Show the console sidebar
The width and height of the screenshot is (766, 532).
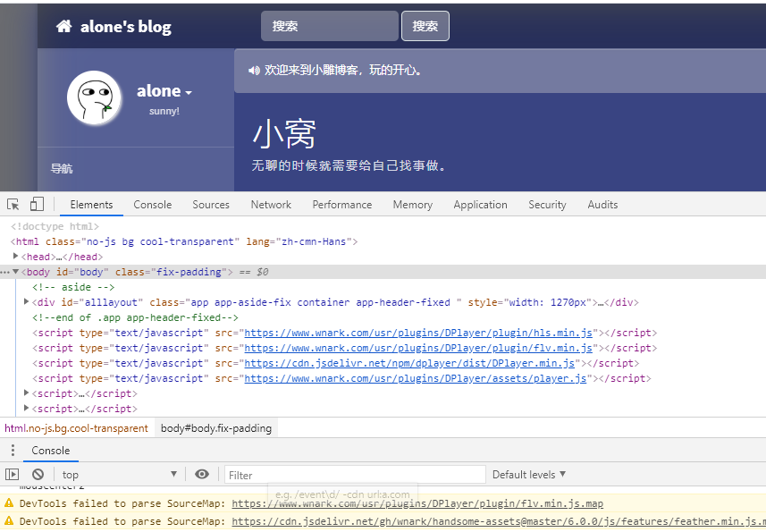[x=13, y=475]
